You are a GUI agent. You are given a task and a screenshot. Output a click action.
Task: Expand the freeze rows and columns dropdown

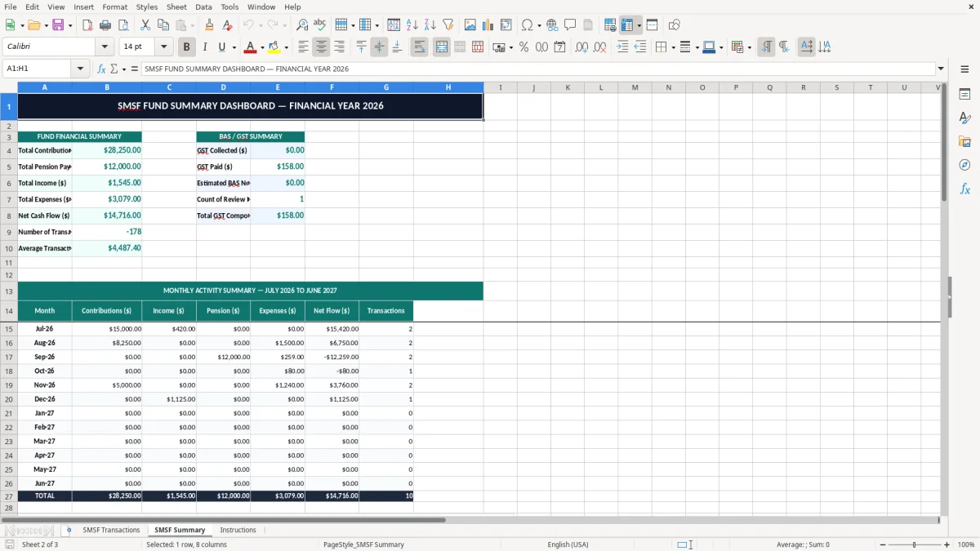coord(639,25)
